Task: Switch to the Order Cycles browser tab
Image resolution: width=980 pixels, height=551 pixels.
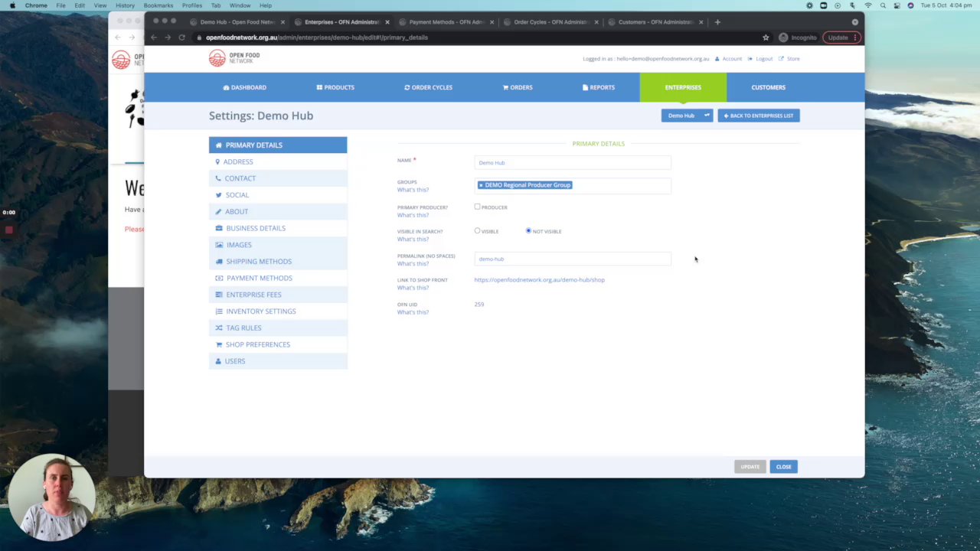Action: coord(550,22)
